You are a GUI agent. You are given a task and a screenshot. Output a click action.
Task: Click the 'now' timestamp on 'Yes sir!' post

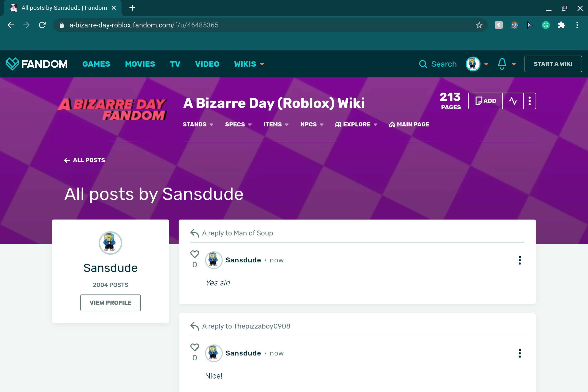(277, 260)
